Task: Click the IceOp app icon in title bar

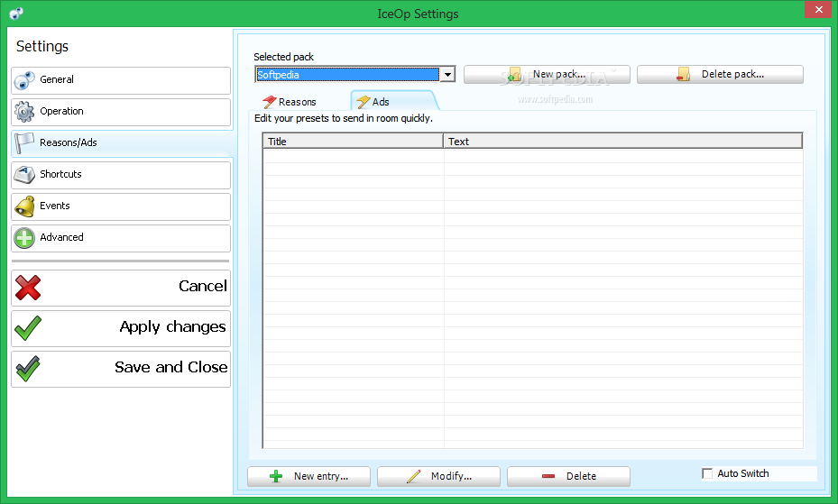Action: [x=16, y=14]
